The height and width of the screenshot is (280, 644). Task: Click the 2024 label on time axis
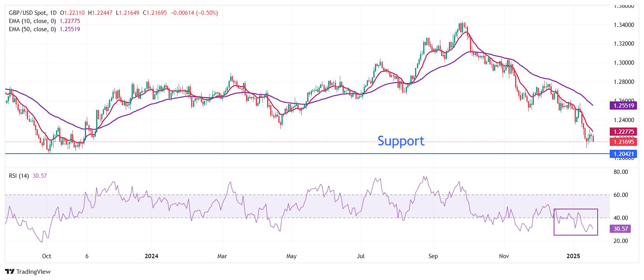coord(151,256)
